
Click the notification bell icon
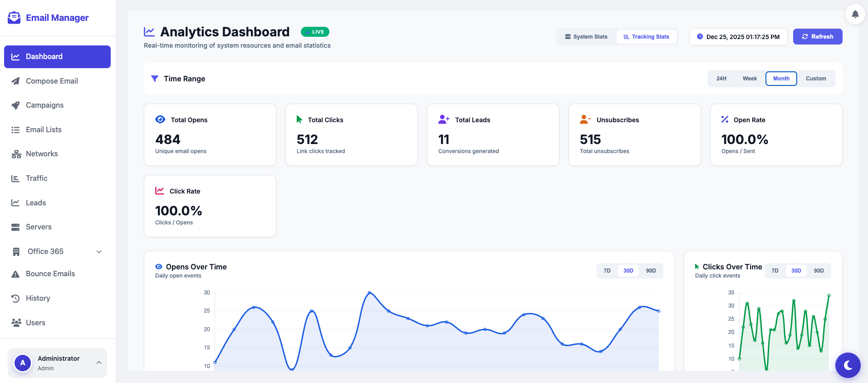[x=855, y=14]
